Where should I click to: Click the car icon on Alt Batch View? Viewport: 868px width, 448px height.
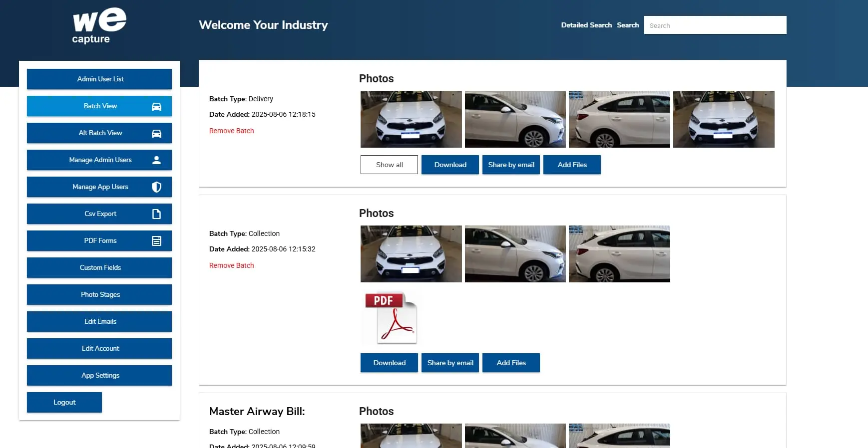pyautogui.click(x=156, y=133)
